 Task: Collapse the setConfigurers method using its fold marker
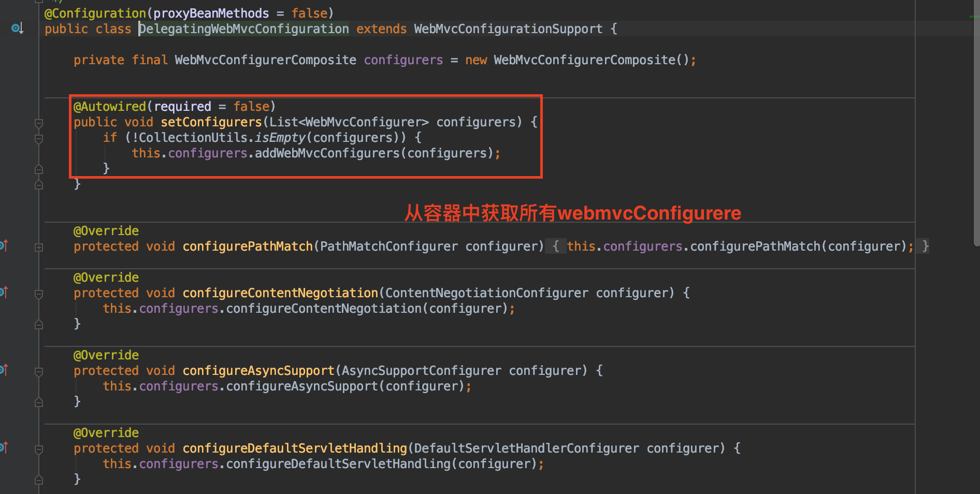point(39,123)
